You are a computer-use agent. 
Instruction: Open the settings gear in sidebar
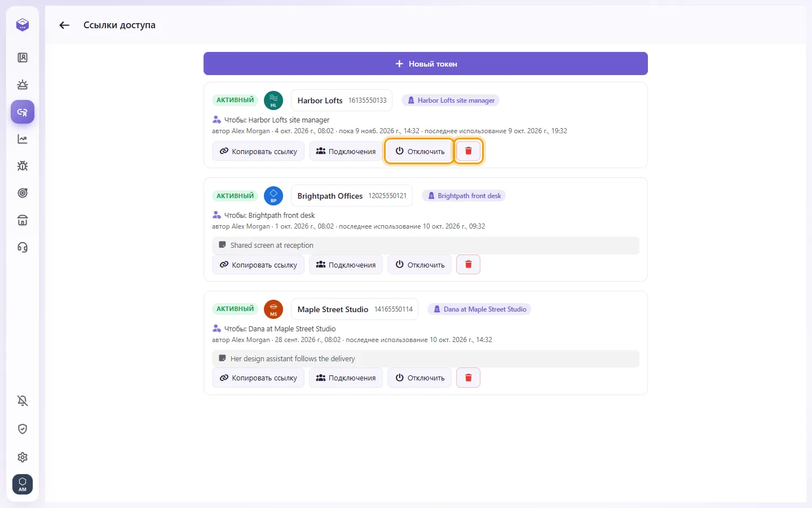[23, 457]
